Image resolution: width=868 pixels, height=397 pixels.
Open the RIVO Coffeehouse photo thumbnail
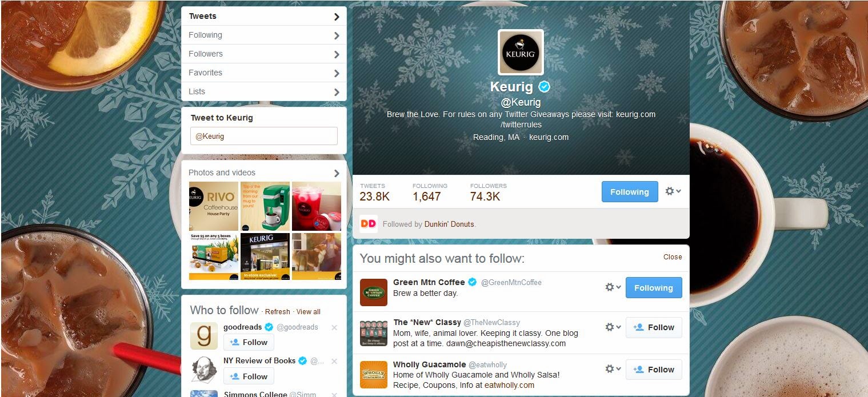pyautogui.click(x=214, y=206)
